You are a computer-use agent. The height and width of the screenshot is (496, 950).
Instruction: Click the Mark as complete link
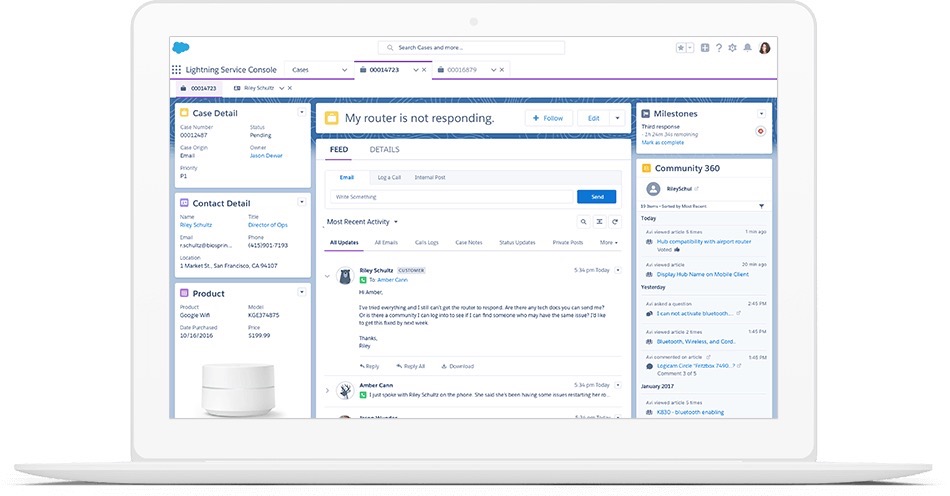665,143
